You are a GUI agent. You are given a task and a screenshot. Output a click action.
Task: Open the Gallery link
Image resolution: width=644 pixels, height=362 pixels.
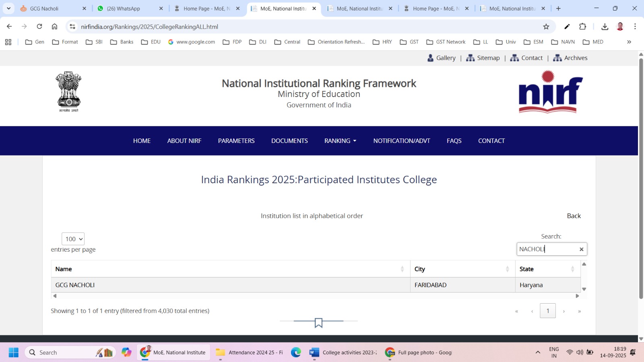tap(442, 58)
